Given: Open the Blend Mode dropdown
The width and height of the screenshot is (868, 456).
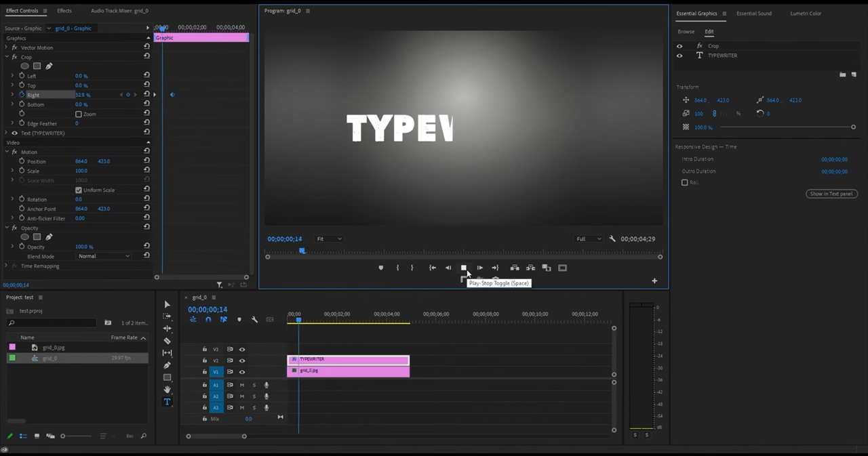Looking at the screenshot, I should click(103, 256).
